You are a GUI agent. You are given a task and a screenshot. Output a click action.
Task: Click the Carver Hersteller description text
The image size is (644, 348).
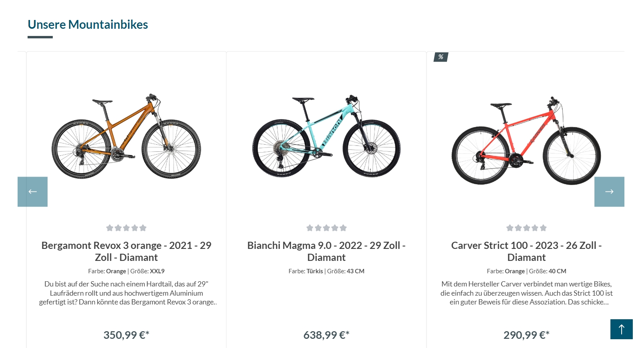526,293
